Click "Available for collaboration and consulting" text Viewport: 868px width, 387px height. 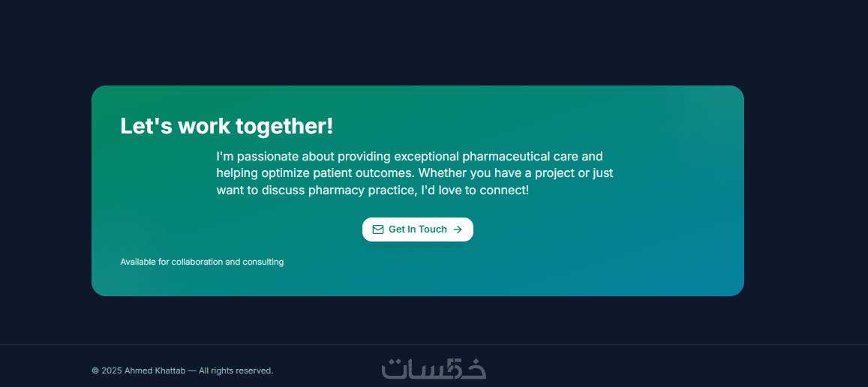click(x=202, y=262)
